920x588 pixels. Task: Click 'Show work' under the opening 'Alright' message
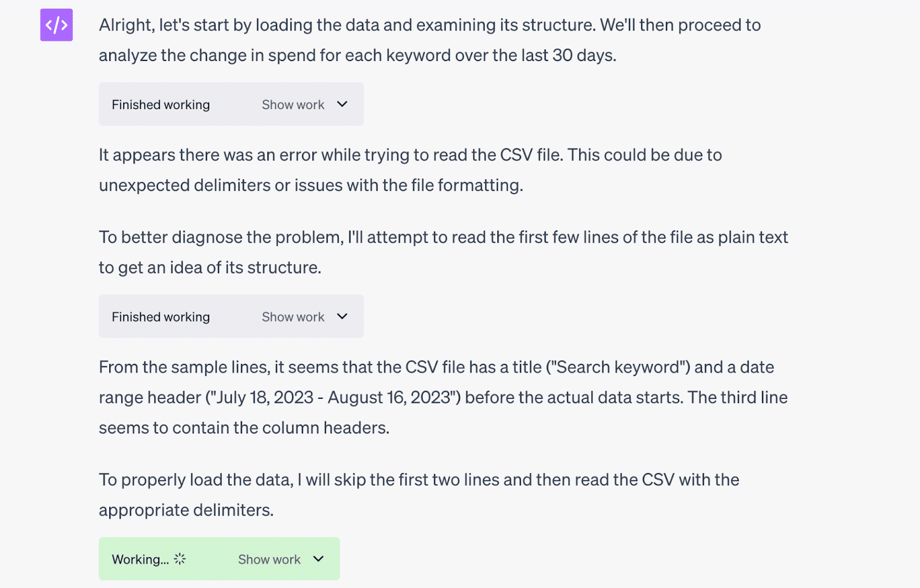(293, 105)
